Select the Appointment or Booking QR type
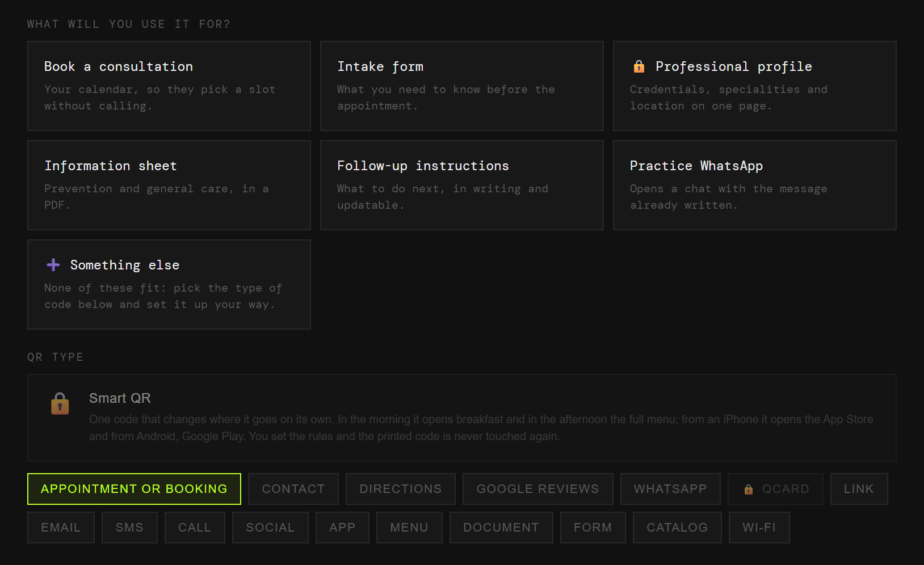The image size is (924, 565). point(134,489)
